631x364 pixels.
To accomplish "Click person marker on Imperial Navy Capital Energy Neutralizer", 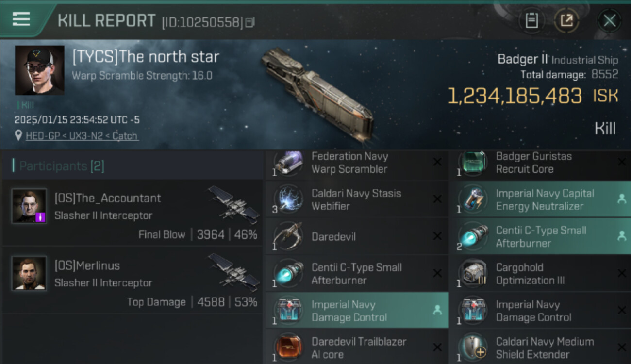I will click(x=621, y=199).
